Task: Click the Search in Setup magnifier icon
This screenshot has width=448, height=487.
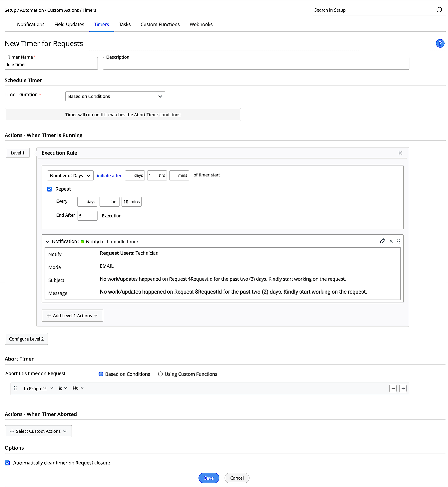Action: 439,10
